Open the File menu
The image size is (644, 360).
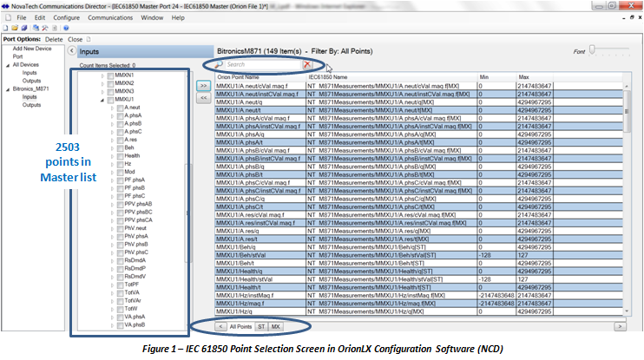pos(22,17)
